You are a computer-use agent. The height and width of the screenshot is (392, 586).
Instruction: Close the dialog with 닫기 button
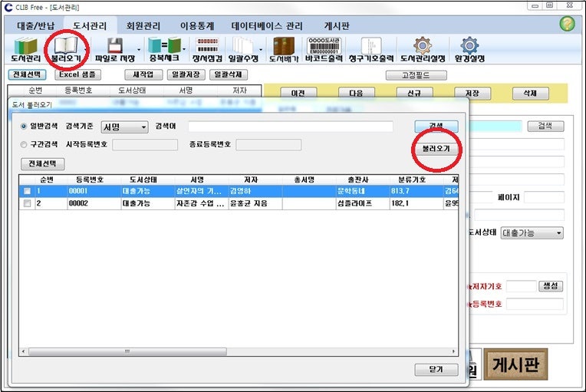coord(436,370)
